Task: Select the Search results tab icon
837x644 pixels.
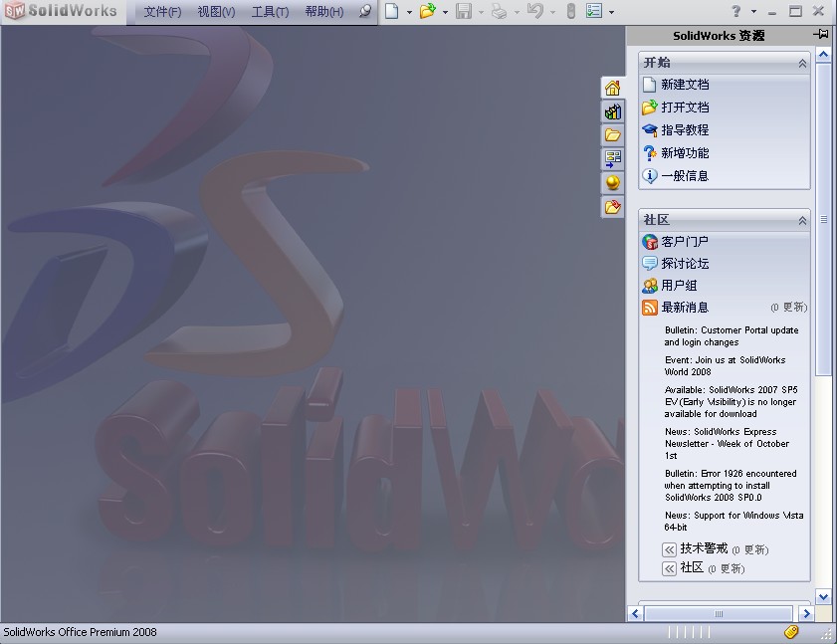Action: 612,158
